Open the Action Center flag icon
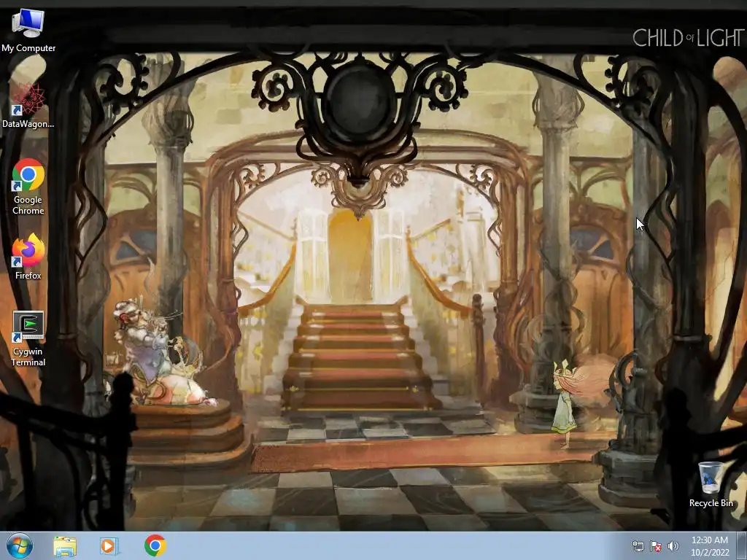The image size is (747, 560). [656, 546]
